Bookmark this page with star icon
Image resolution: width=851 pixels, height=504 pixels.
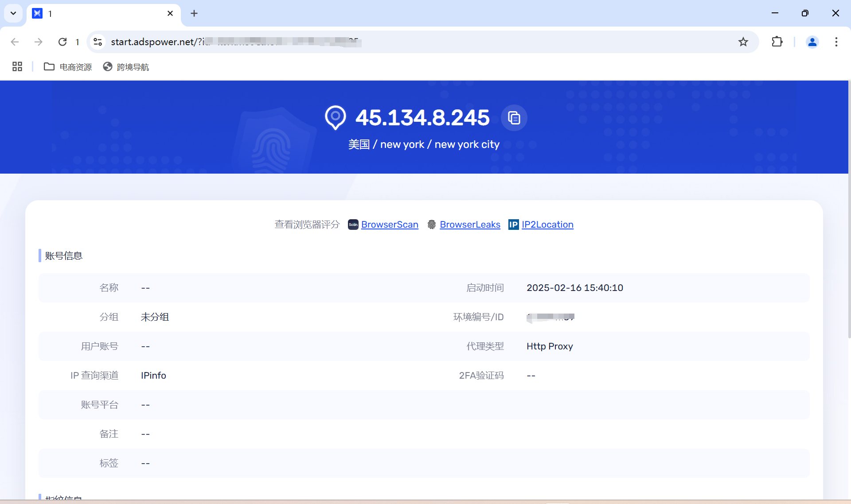743,42
